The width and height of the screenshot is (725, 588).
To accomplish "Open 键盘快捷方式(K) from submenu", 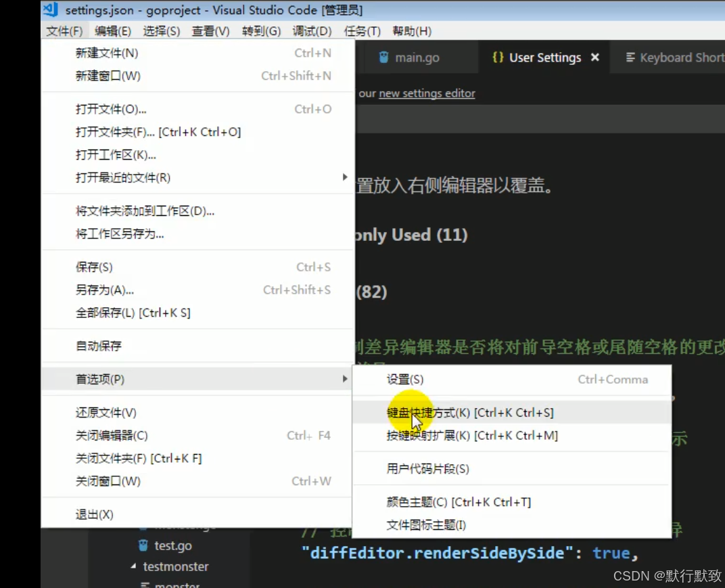I will (512, 412).
